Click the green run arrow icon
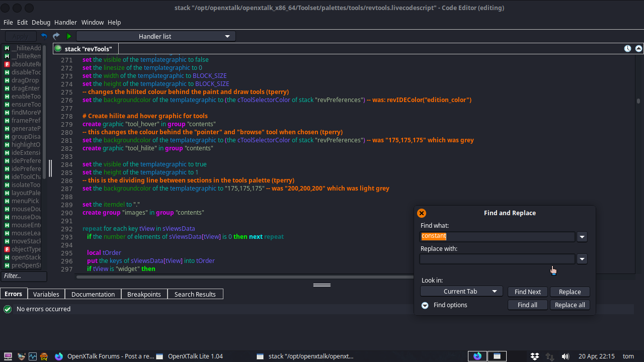Image resolution: width=644 pixels, height=362 pixels. pos(69,36)
